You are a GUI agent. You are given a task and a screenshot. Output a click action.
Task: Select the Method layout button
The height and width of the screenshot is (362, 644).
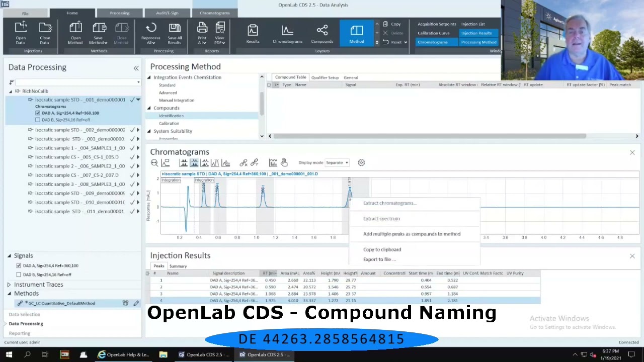[357, 34]
